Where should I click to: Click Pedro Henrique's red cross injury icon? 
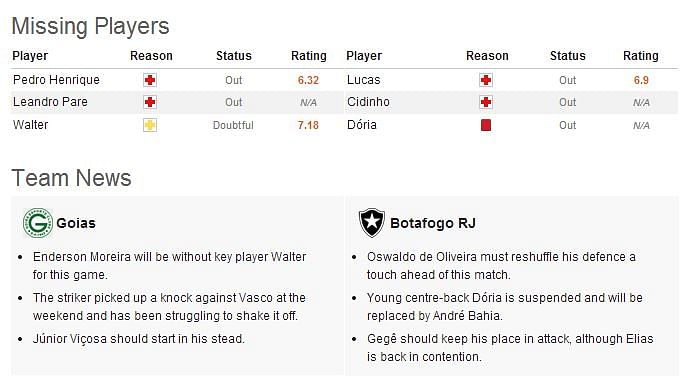[150, 80]
